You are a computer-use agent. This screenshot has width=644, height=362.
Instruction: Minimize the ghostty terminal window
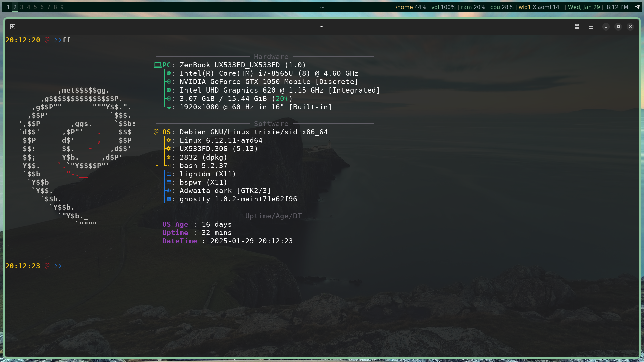pyautogui.click(x=606, y=27)
